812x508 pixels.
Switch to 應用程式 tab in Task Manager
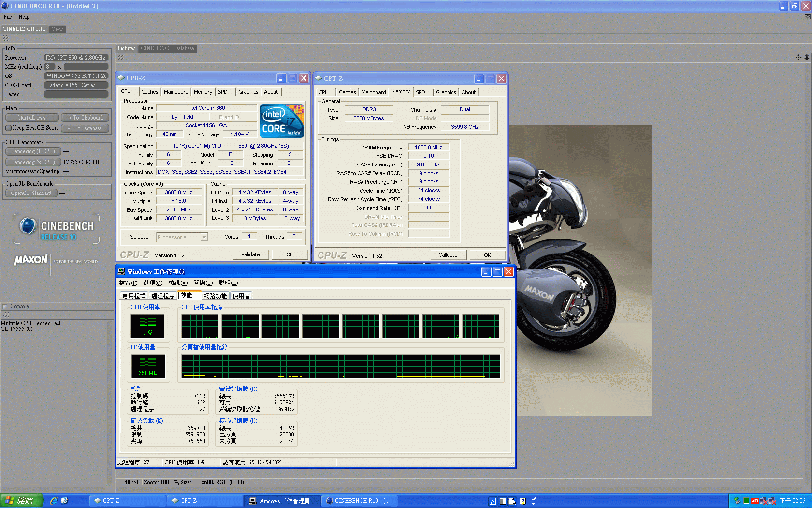[134, 296]
